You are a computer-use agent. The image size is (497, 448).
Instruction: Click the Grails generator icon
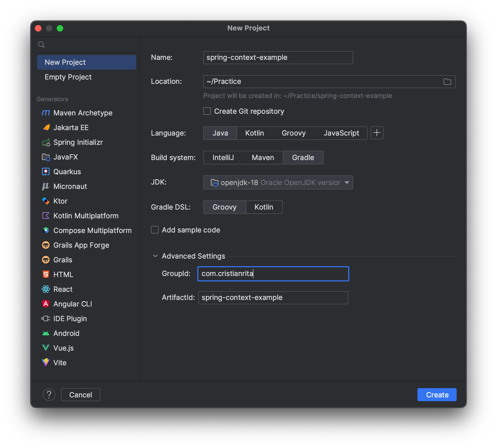tap(46, 260)
